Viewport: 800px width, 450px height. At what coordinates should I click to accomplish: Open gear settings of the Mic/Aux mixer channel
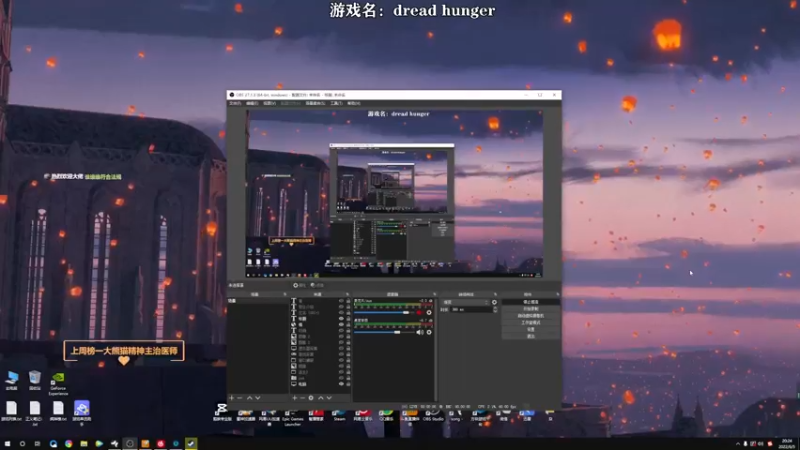[429, 312]
